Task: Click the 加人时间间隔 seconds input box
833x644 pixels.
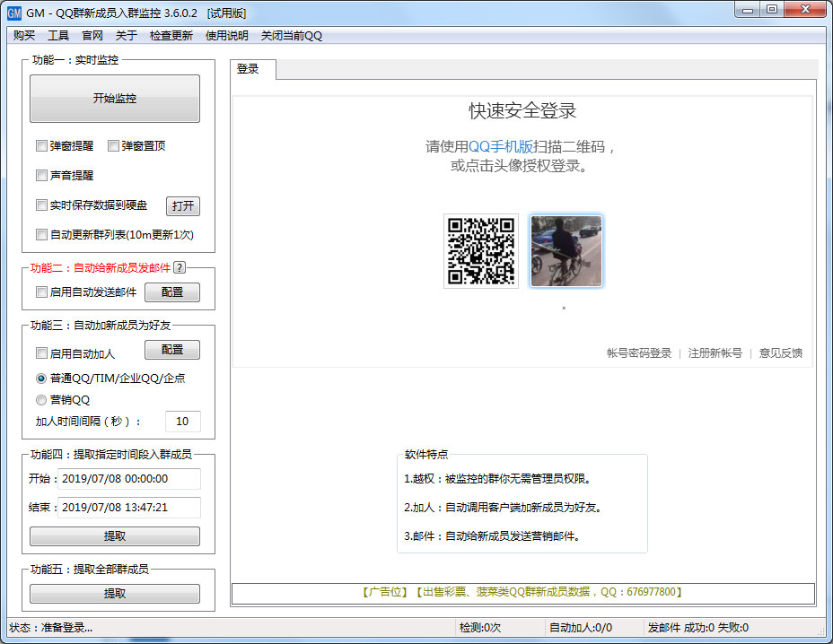Action: pyautogui.click(x=182, y=422)
